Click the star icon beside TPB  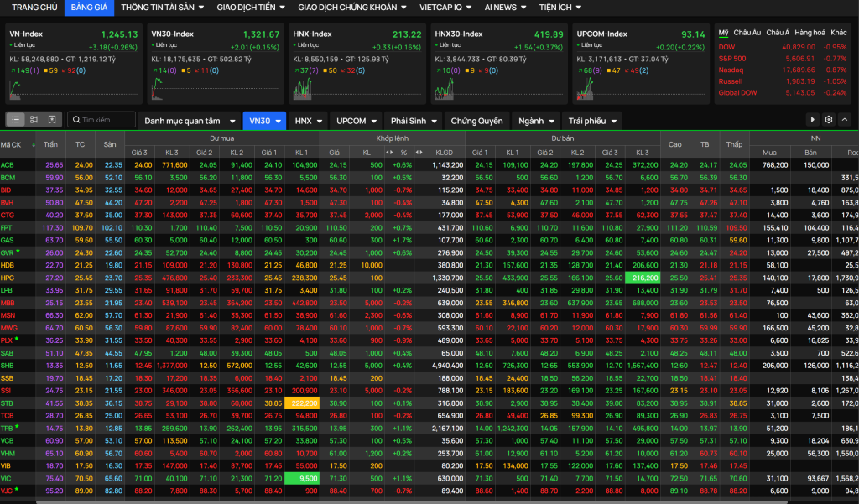(18, 426)
